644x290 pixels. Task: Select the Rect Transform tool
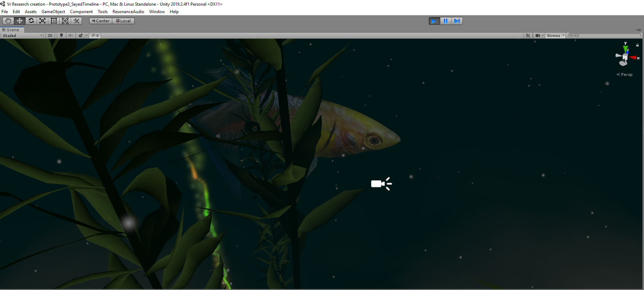(54, 21)
